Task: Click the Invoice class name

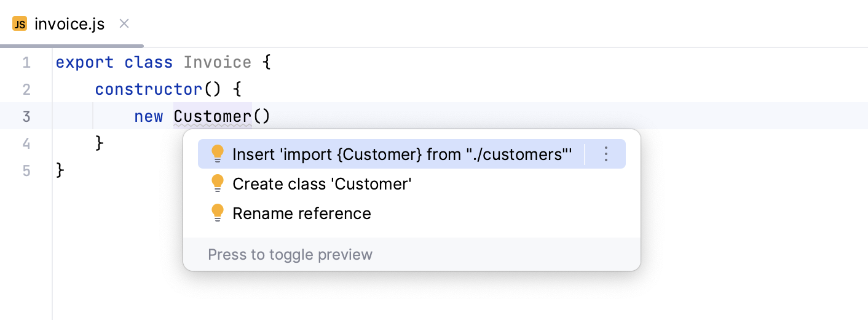Action: pyautogui.click(x=217, y=63)
